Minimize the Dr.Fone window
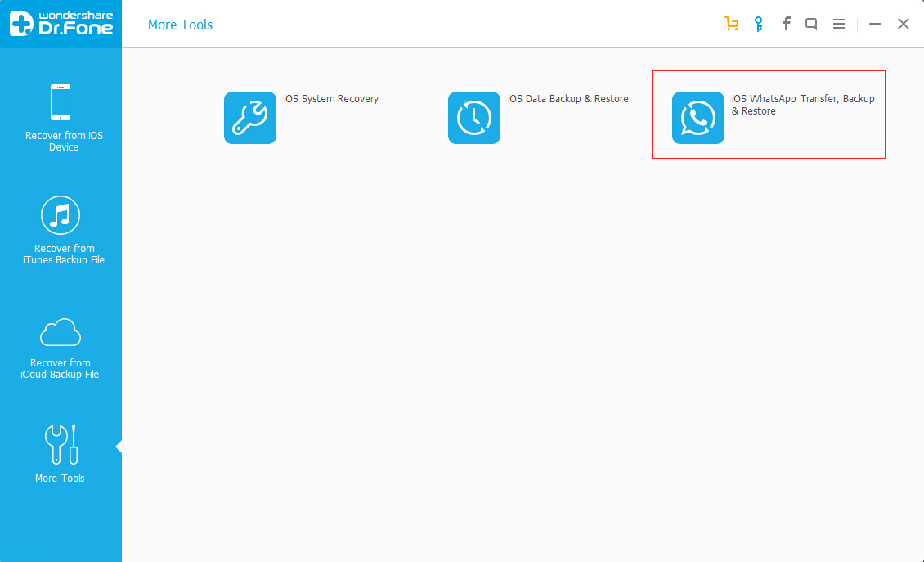The width and height of the screenshot is (924, 562). [x=874, y=25]
